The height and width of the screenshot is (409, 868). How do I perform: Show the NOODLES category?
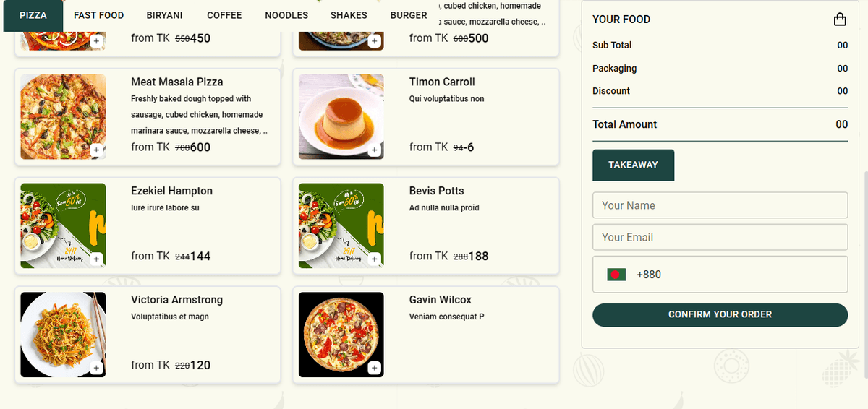tap(286, 15)
